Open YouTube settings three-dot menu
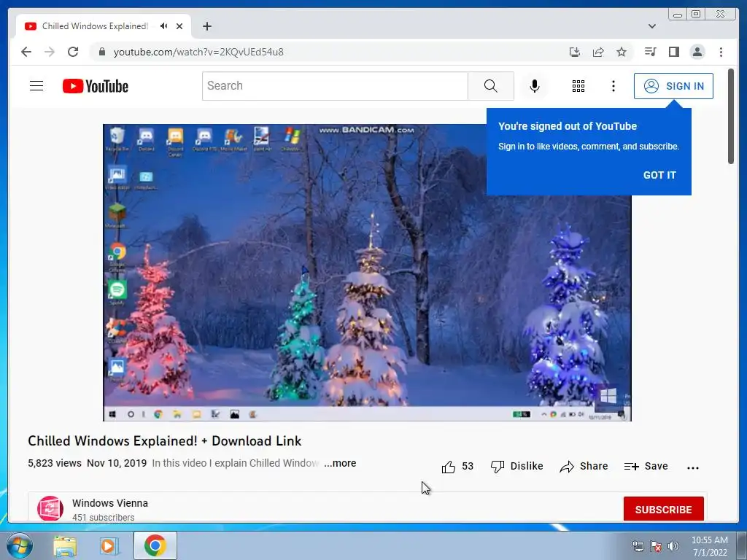The height and width of the screenshot is (560, 747). pyautogui.click(x=614, y=86)
